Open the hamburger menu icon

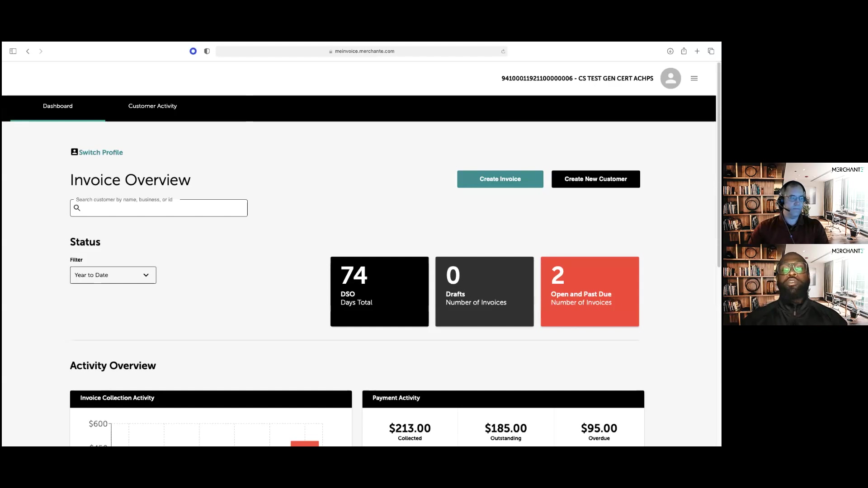click(x=694, y=79)
